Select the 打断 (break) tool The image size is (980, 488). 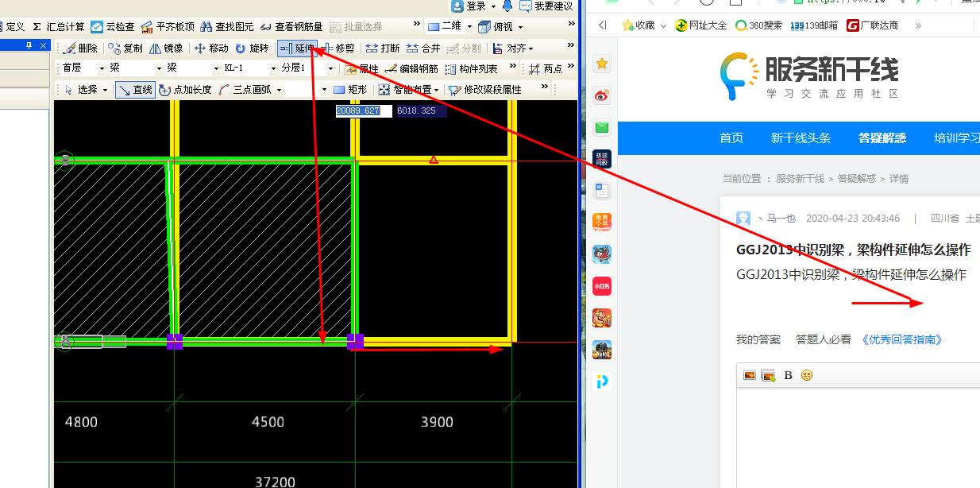(383, 48)
